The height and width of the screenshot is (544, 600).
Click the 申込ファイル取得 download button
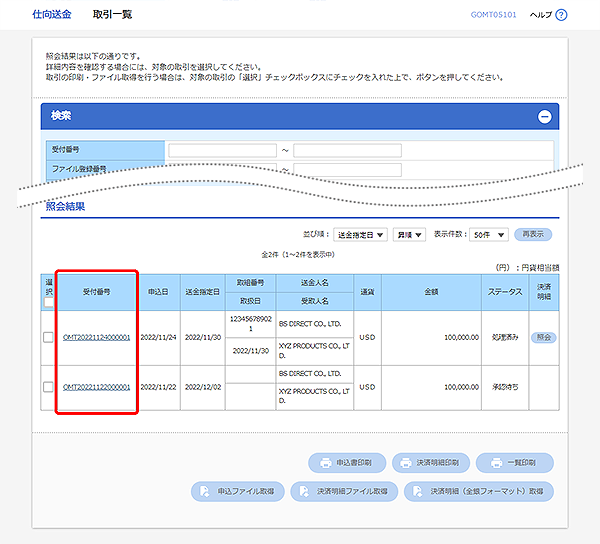tap(236, 491)
